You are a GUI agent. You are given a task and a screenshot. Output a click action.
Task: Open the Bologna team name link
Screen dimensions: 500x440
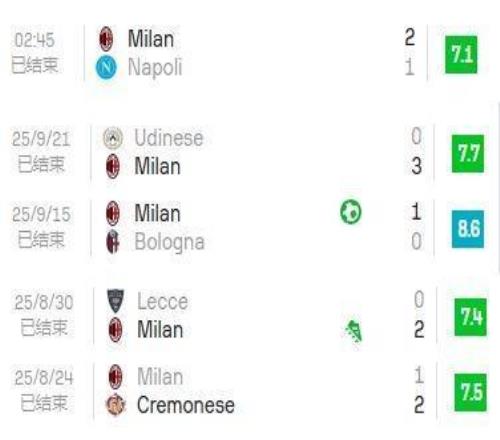pyautogui.click(x=169, y=242)
